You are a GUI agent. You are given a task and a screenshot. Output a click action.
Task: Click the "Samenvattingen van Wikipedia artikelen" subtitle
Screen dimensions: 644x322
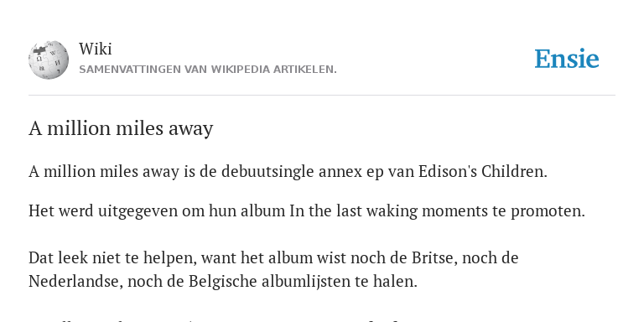[208, 70]
